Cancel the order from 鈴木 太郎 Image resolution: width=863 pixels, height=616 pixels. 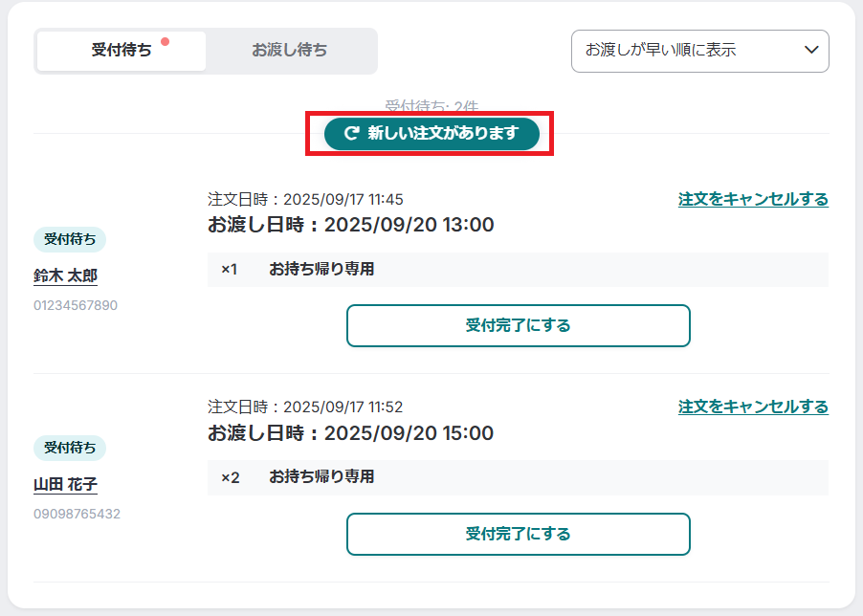(x=753, y=199)
